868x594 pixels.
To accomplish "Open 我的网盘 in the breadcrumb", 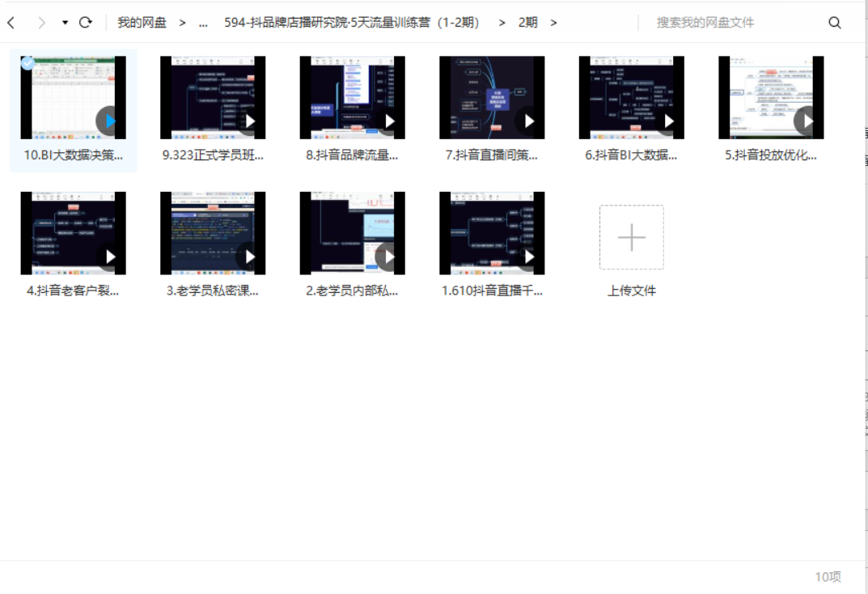I will pos(142,23).
